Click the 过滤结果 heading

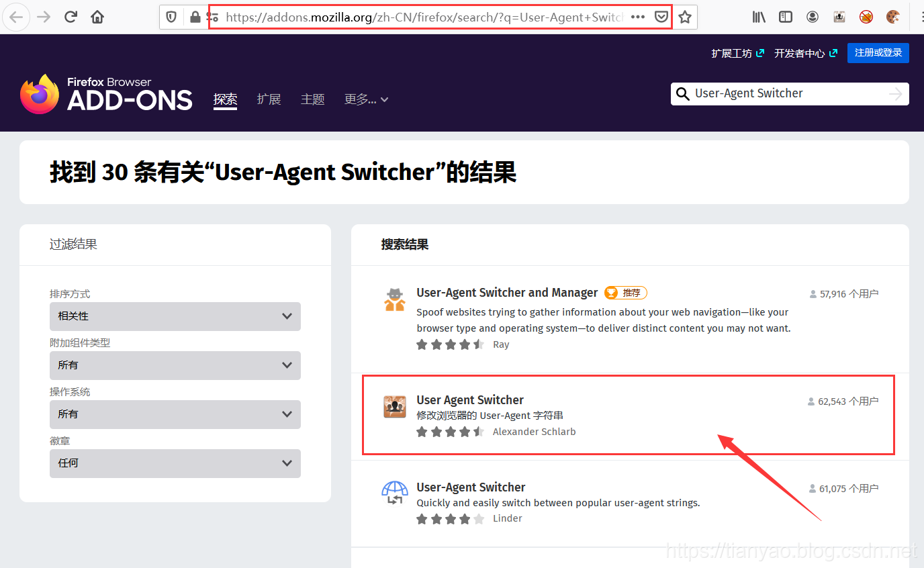pos(73,244)
